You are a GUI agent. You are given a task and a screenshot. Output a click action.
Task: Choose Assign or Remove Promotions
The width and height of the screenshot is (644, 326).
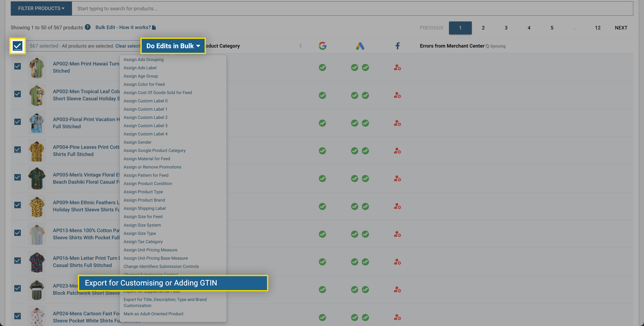point(153,167)
